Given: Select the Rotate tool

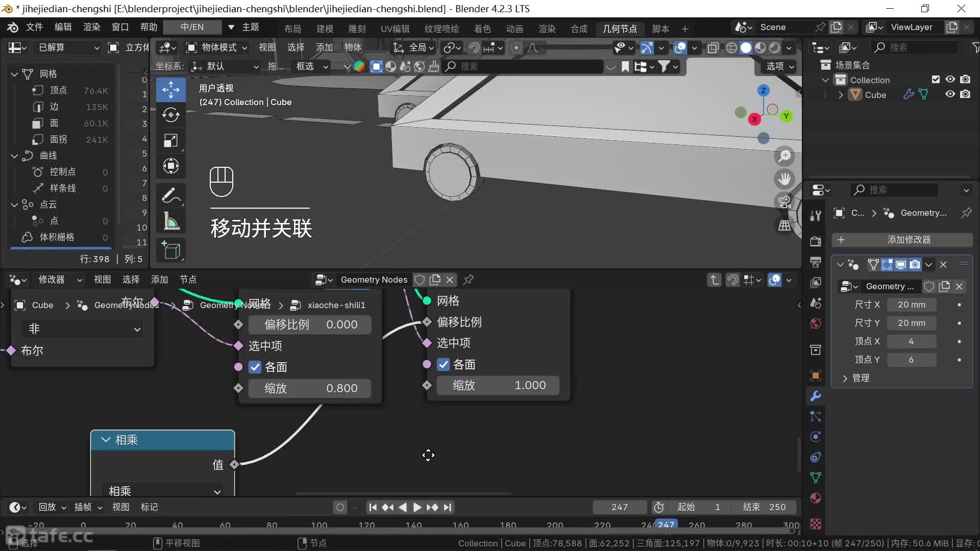Looking at the screenshot, I should click(170, 115).
